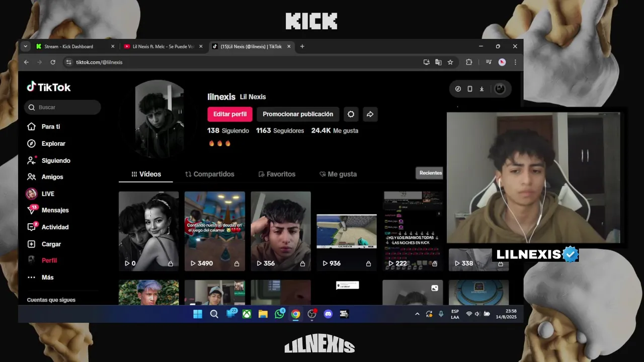Open the media control icon in Chrome toolbar
The width and height of the screenshot is (644, 362).
point(489,62)
